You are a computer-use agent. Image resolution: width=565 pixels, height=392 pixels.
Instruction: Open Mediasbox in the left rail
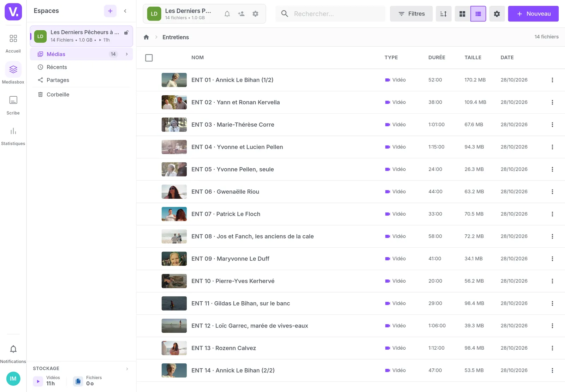(13, 73)
